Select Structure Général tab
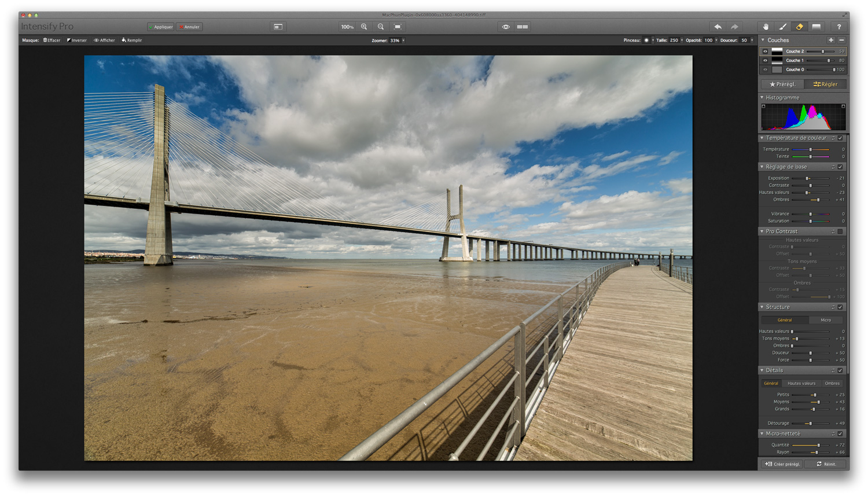Viewport: 868px width, 496px height. click(x=785, y=320)
